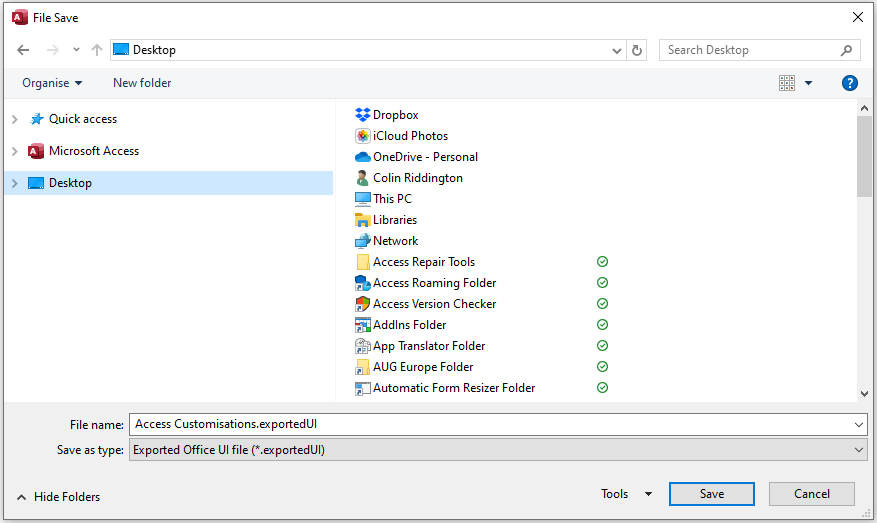877x523 pixels.
Task: Click the search magnifier icon
Action: 846,50
